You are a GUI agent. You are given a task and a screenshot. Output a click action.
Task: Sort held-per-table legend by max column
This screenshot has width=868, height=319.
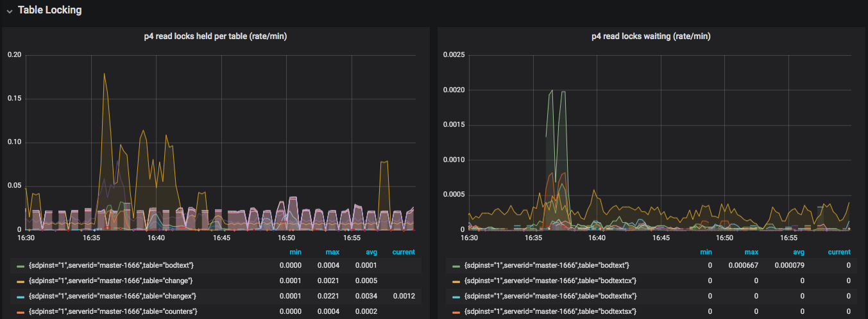332,252
